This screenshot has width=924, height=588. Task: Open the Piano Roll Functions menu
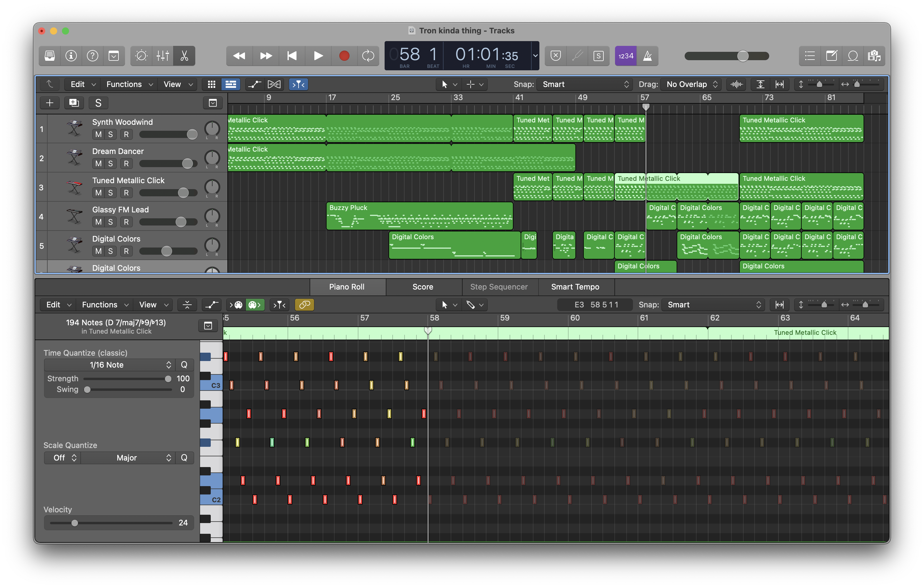tap(105, 304)
